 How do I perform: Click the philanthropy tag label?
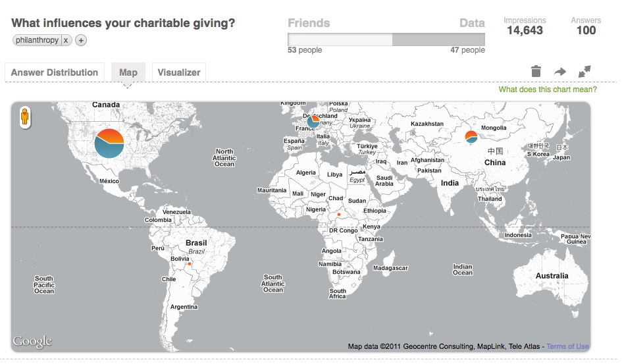(38, 40)
